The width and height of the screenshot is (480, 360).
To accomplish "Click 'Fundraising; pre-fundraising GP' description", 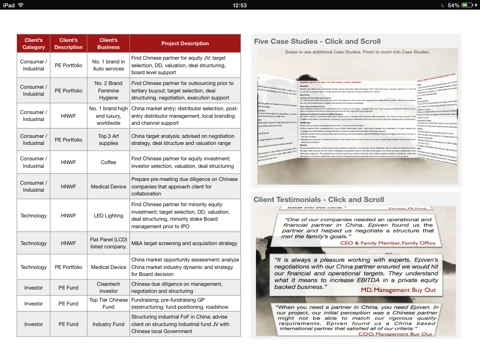I will click(185, 303).
